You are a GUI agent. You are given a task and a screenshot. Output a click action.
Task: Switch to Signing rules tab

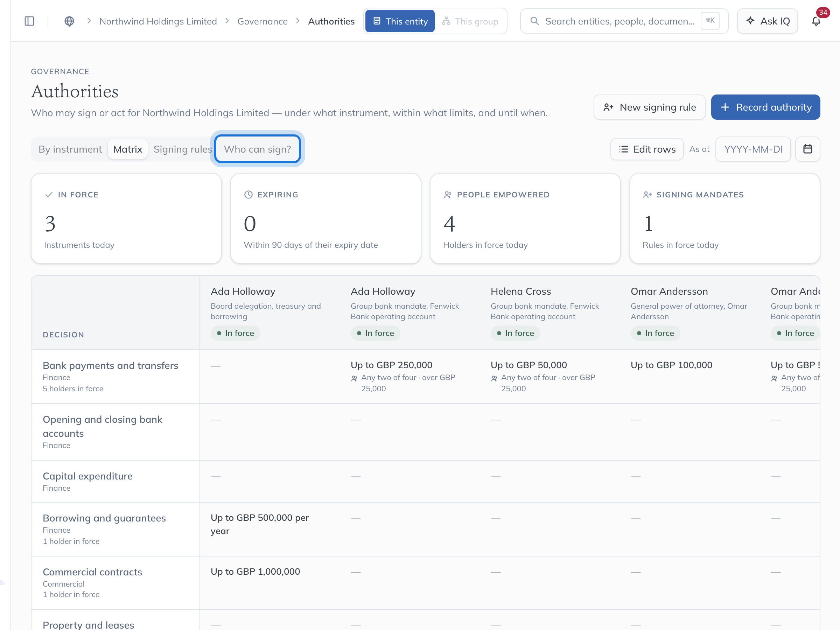pos(183,149)
